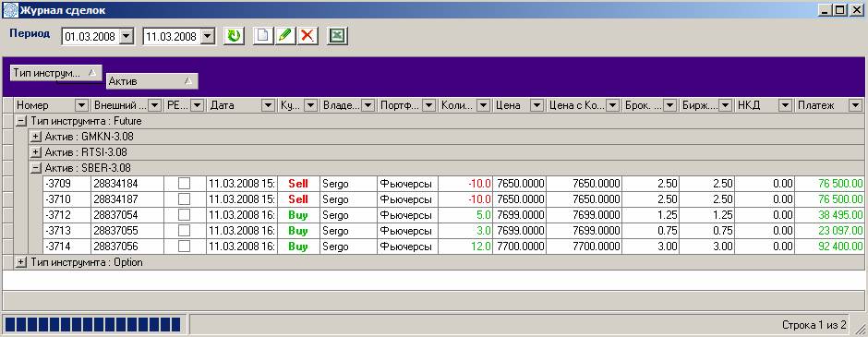Open the Номер column filter dropdown
This screenshot has width=868, height=337.
click(81, 105)
